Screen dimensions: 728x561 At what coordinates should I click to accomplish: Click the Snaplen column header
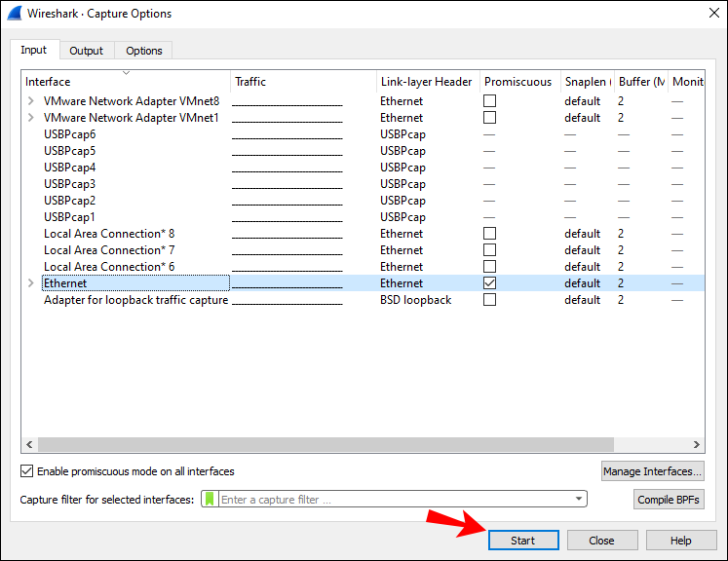[588, 82]
